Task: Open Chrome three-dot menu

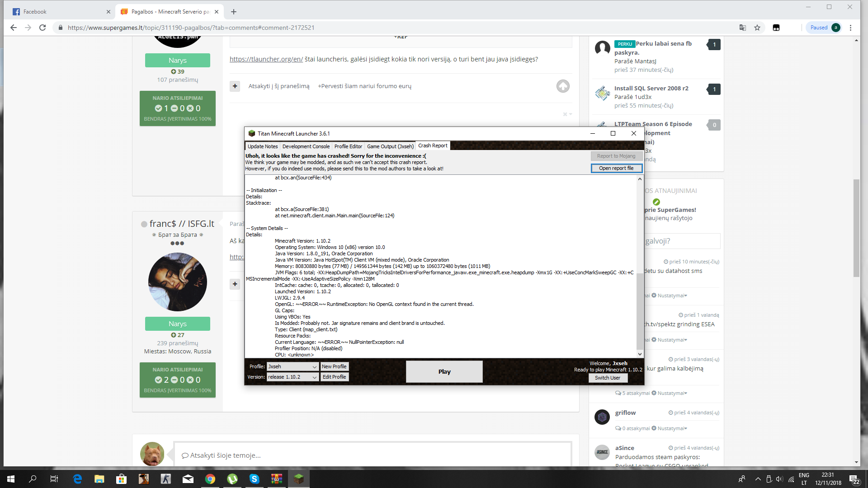Action: [850, 28]
